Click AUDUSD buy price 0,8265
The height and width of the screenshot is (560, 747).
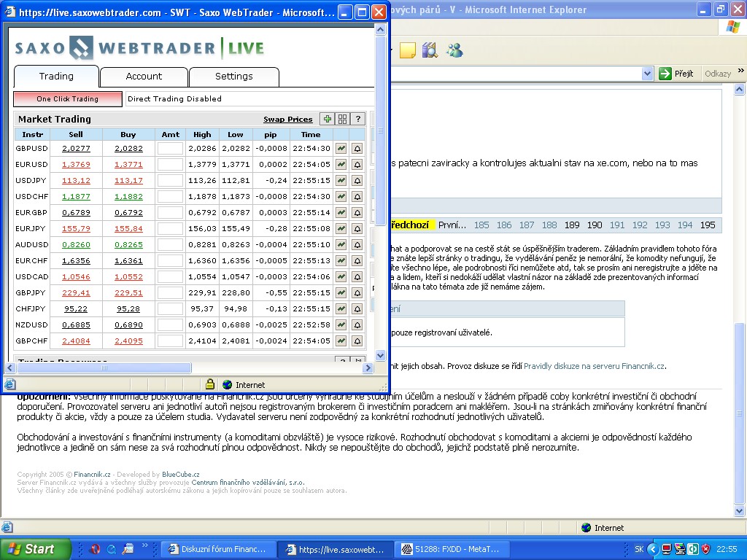point(128,245)
